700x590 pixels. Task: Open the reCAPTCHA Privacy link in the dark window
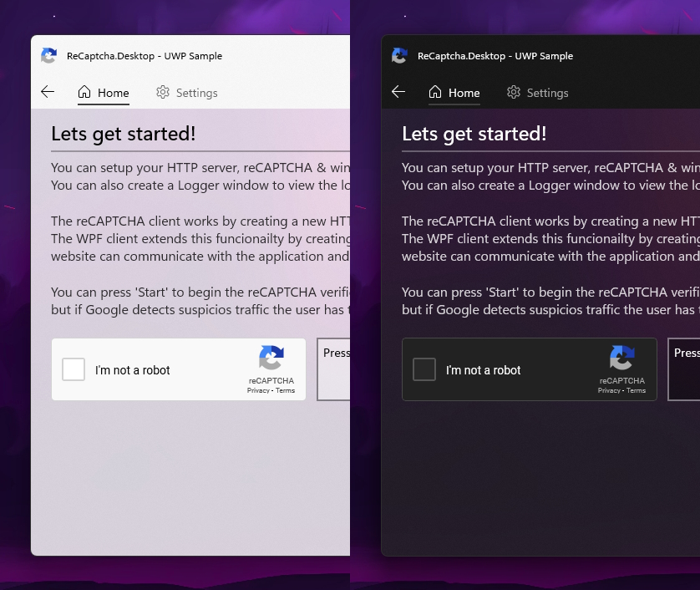click(609, 390)
